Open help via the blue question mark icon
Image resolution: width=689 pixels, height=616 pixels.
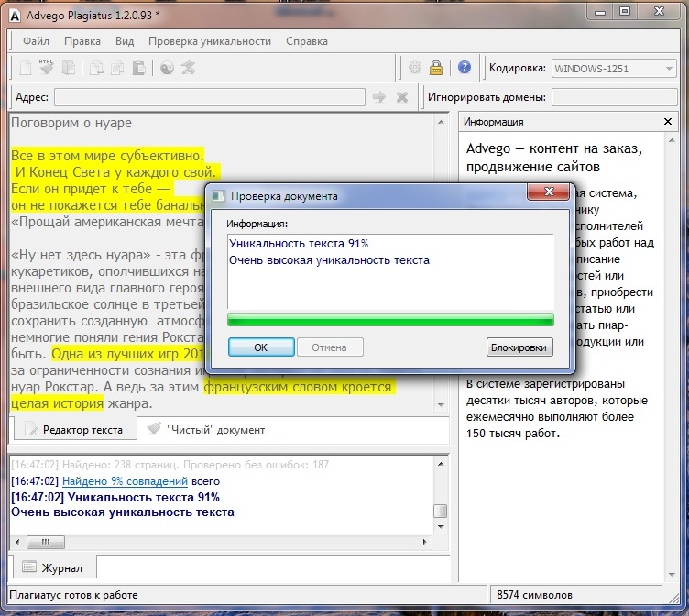(465, 68)
